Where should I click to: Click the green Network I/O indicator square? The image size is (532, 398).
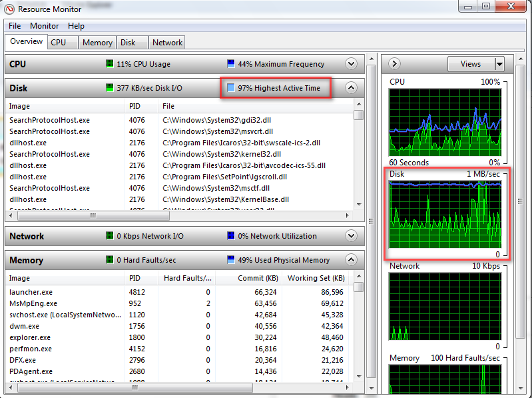tap(110, 236)
